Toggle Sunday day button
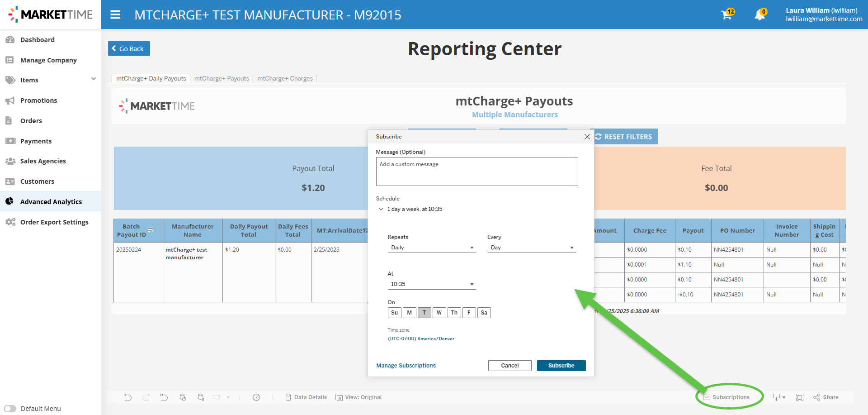This screenshot has width=868, height=415. (394, 313)
